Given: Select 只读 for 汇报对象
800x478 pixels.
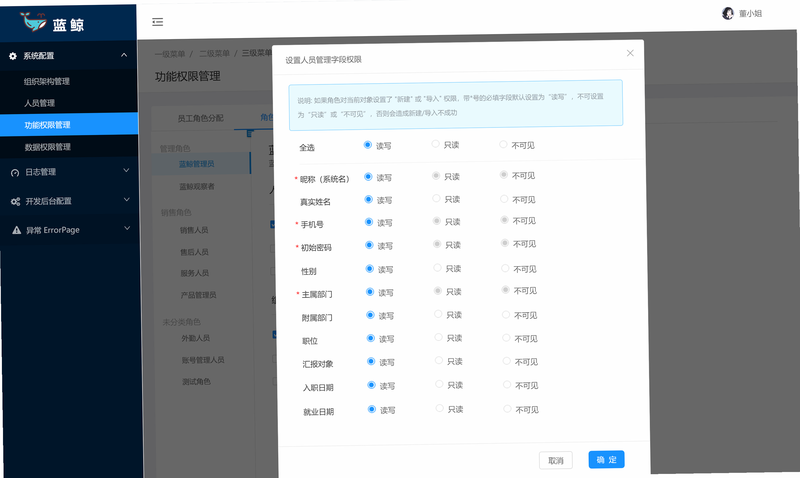Looking at the screenshot, I should point(438,361).
